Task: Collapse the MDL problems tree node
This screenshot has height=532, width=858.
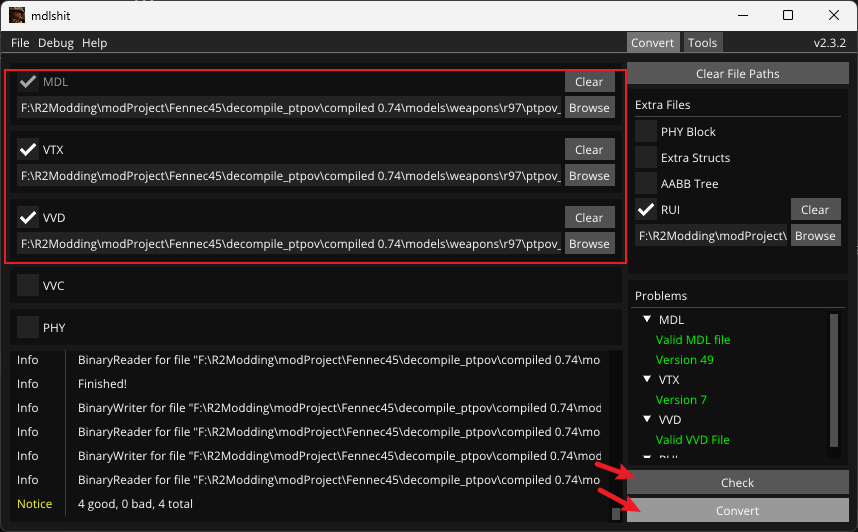Action: tap(647, 320)
